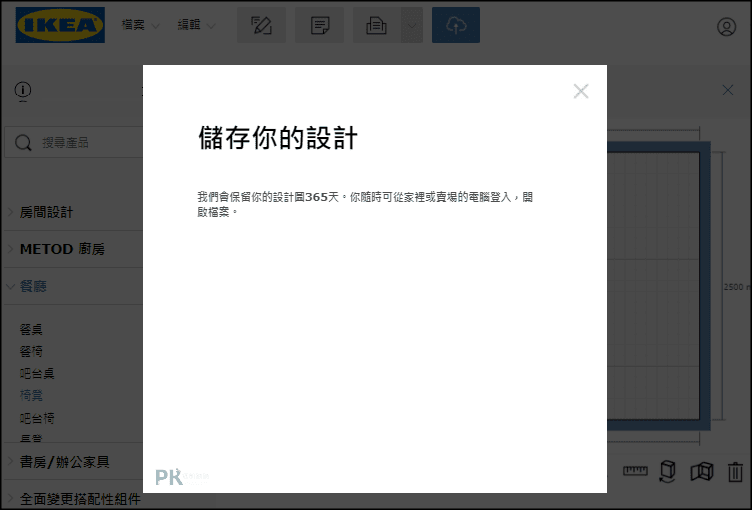Click the 3D room view icon
Image resolution: width=752 pixels, height=510 pixels.
point(702,472)
